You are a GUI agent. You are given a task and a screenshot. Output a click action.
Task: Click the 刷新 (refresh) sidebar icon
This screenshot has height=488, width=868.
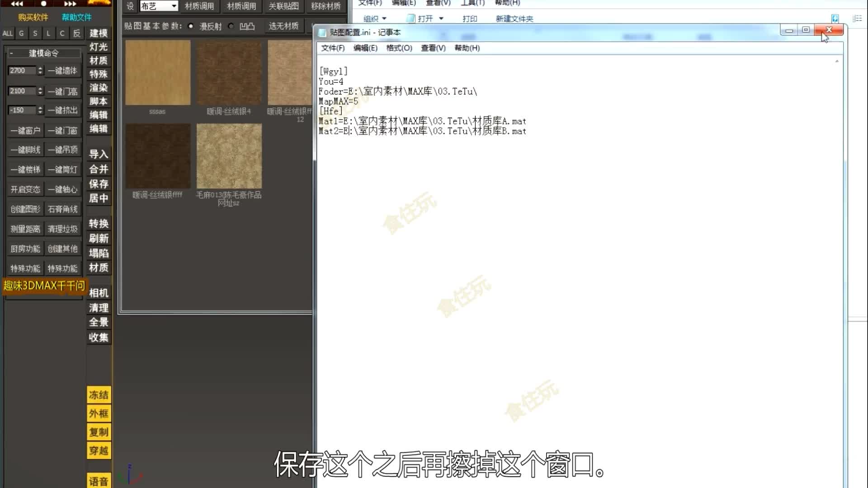coord(99,238)
